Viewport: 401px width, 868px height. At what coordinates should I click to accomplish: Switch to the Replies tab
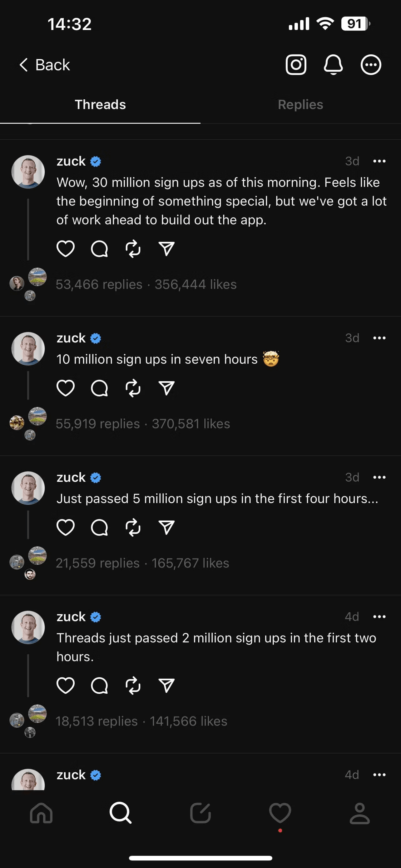[300, 104]
